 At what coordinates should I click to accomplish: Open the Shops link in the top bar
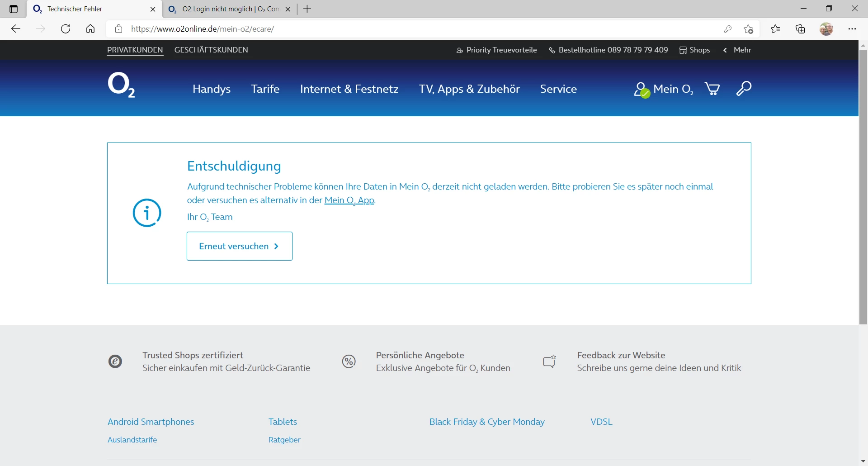coord(695,50)
